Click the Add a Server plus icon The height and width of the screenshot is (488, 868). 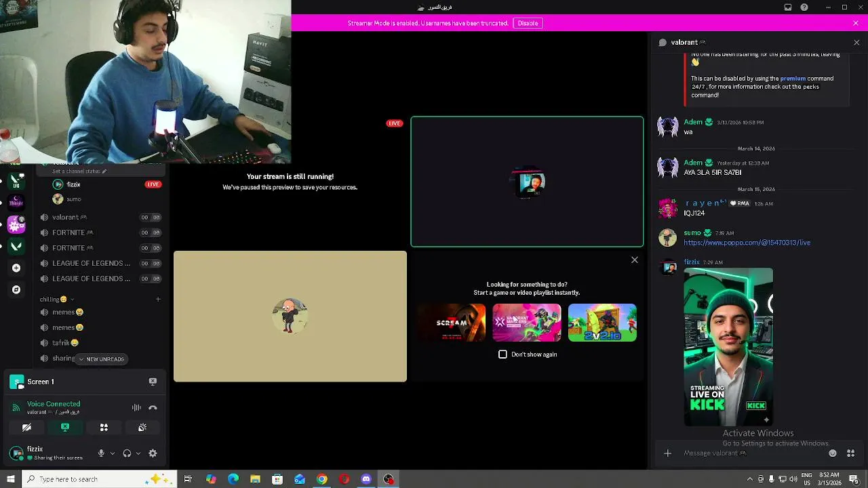(16, 268)
